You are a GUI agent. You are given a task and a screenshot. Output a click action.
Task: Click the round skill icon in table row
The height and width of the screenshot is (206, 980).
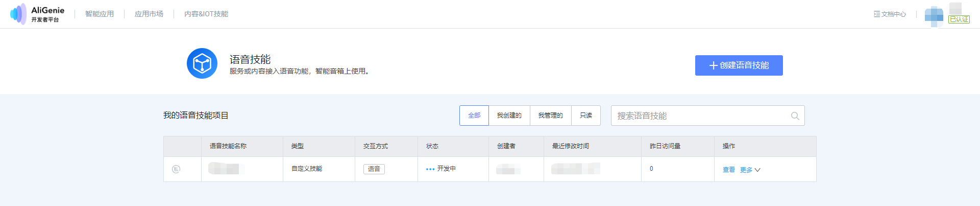point(176,169)
